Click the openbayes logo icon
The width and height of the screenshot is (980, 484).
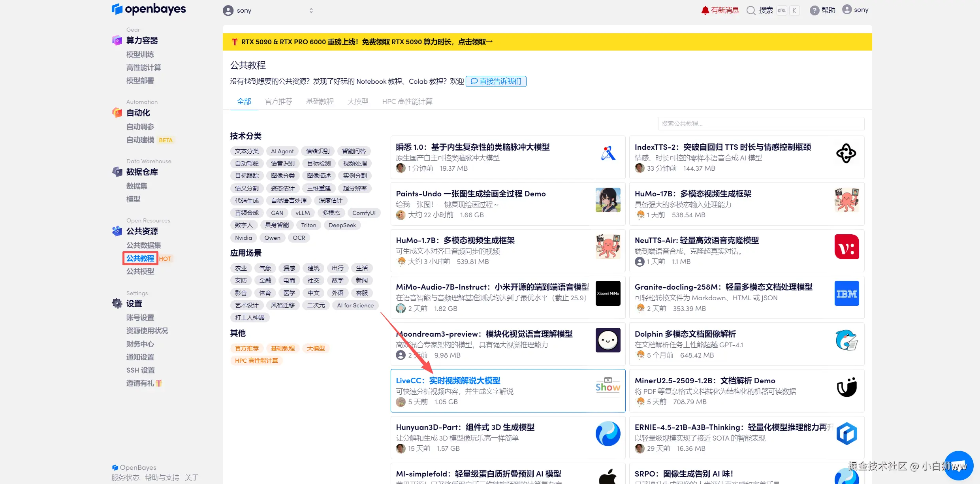(x=117, y=9)
